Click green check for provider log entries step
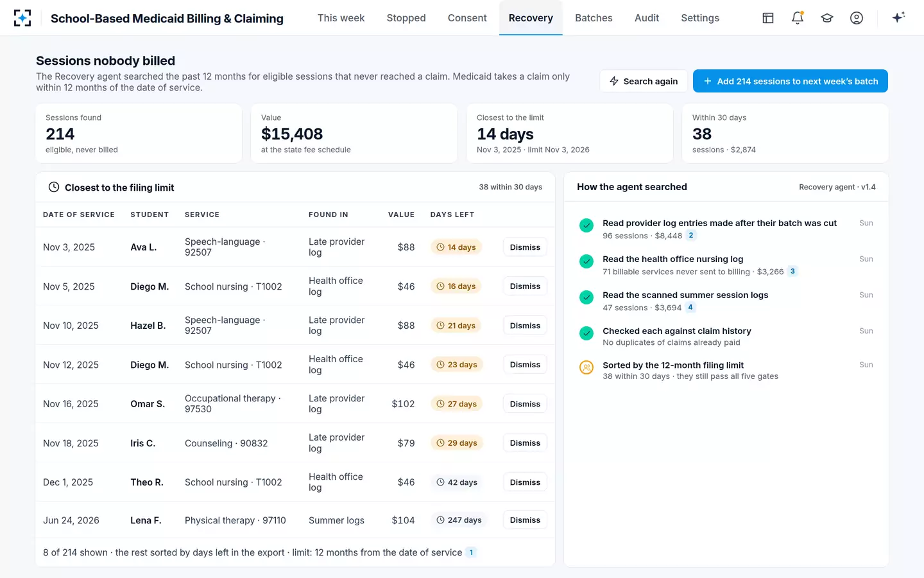The height and width of the screenshot is (578, 924). 586,225
